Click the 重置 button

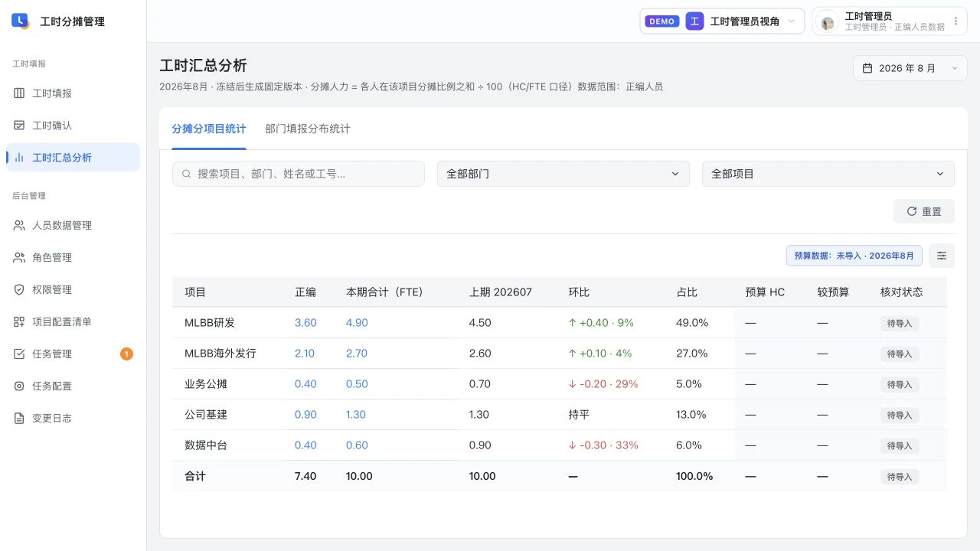(924, 211)
